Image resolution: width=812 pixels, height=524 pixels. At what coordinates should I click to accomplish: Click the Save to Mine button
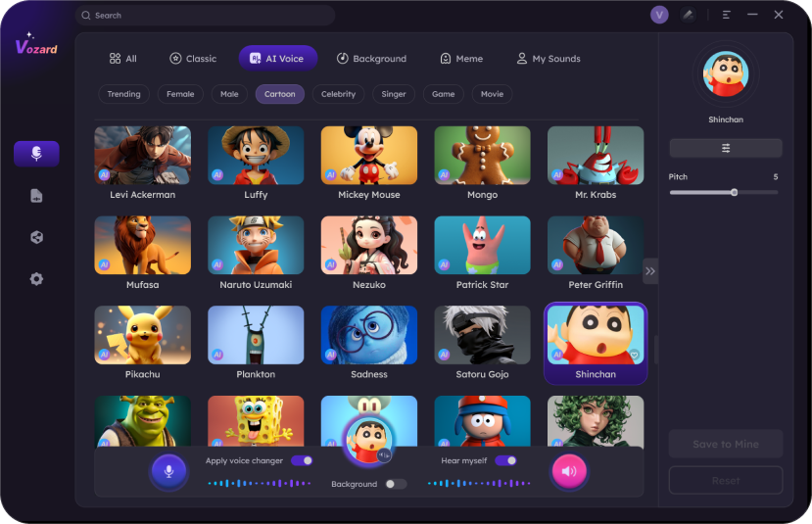tap(725, 444)
